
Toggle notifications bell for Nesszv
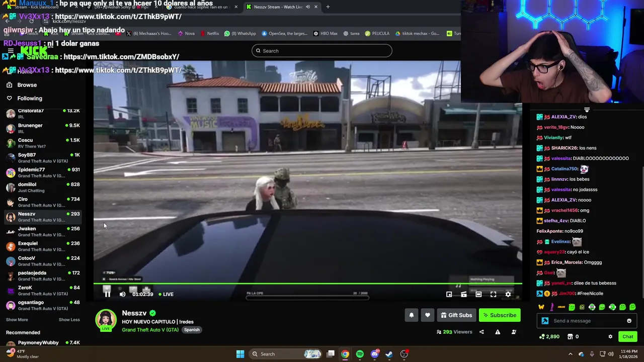(x=411, y=315)
